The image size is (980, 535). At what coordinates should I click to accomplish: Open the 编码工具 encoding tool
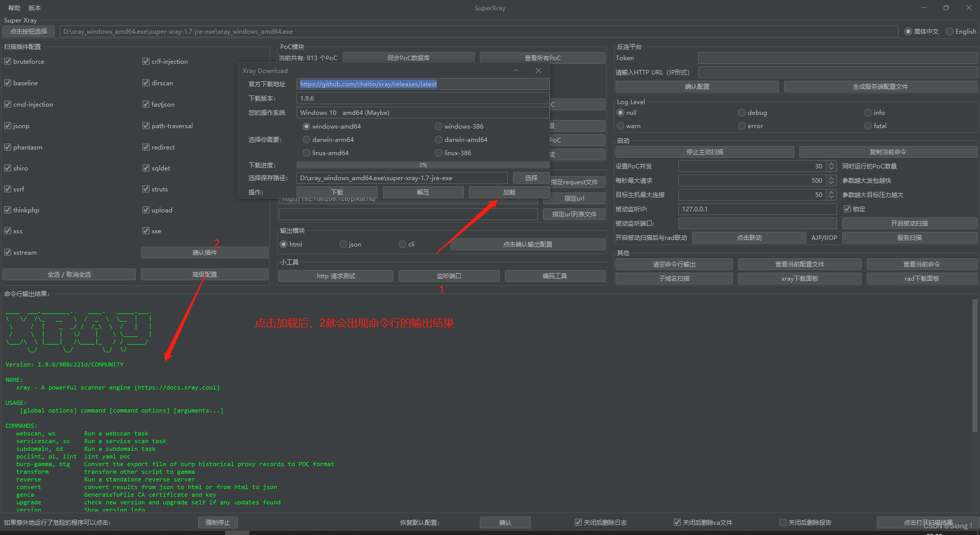[x=555, y=276]
